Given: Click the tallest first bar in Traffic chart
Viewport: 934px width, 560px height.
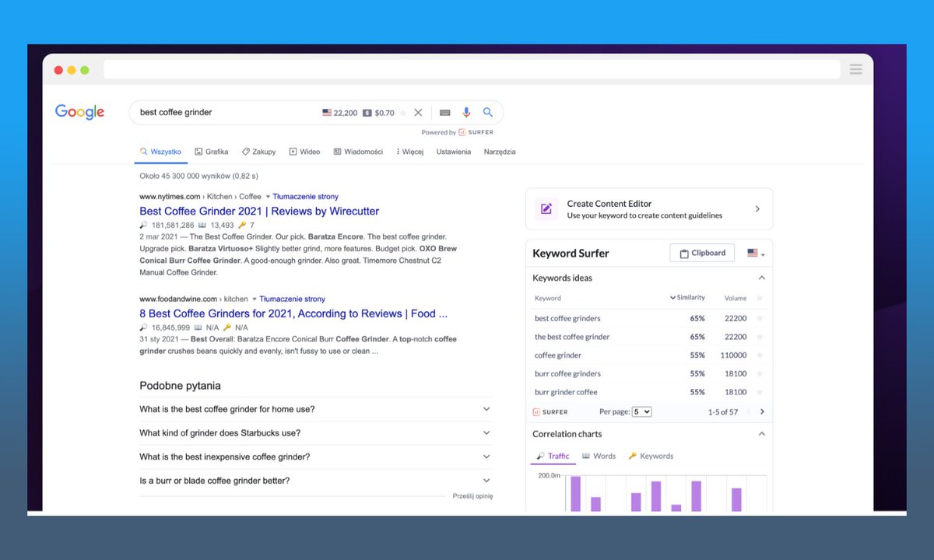Looking at the screenshot, I should [x=575, y=494].
